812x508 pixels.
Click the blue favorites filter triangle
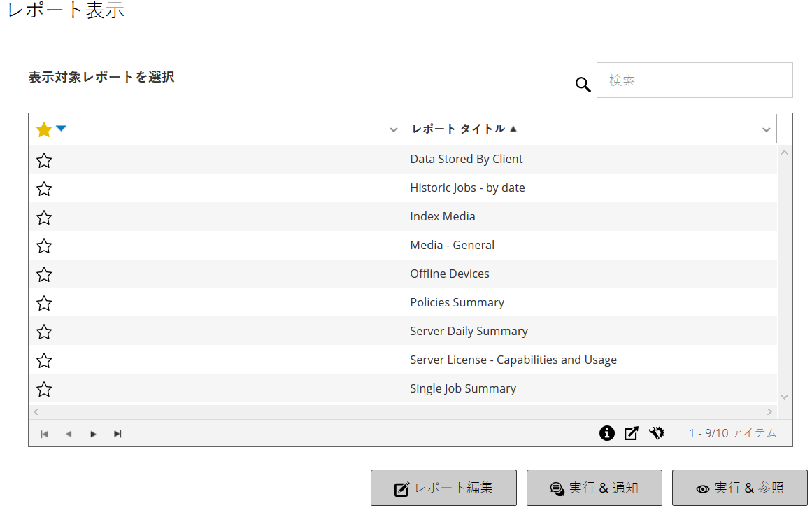61,128
